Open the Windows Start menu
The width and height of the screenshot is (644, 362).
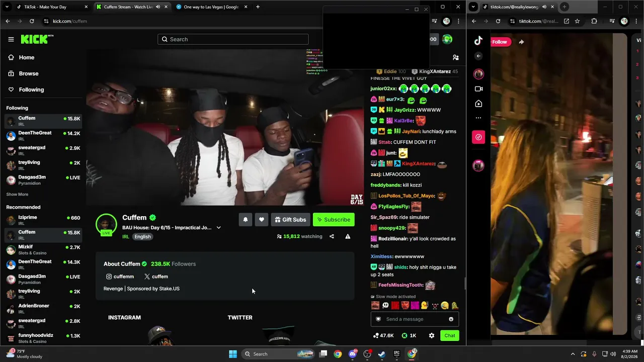[x=233, y=354]
